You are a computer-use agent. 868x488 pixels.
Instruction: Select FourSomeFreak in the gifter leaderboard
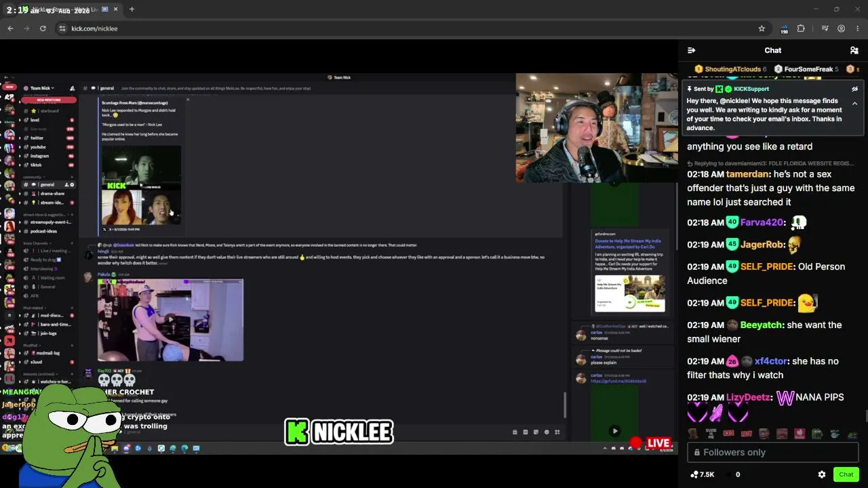(x=806, y=69)
